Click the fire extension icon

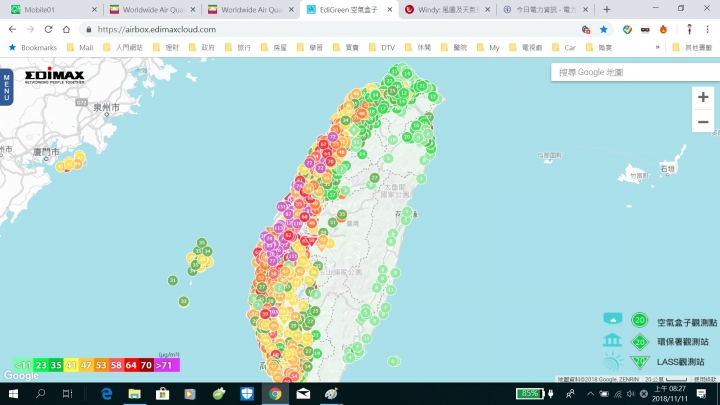tap(663, 29)
